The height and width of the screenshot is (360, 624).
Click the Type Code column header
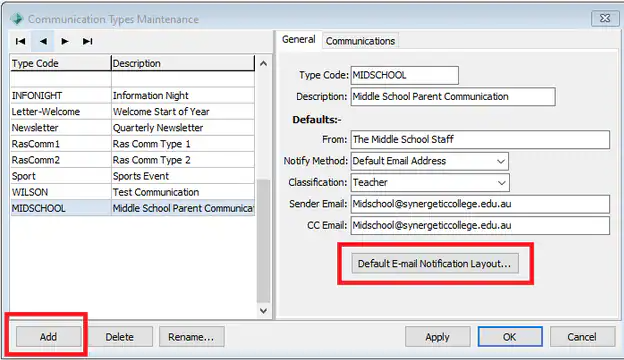pyautogui.click(x=60, y=63)
